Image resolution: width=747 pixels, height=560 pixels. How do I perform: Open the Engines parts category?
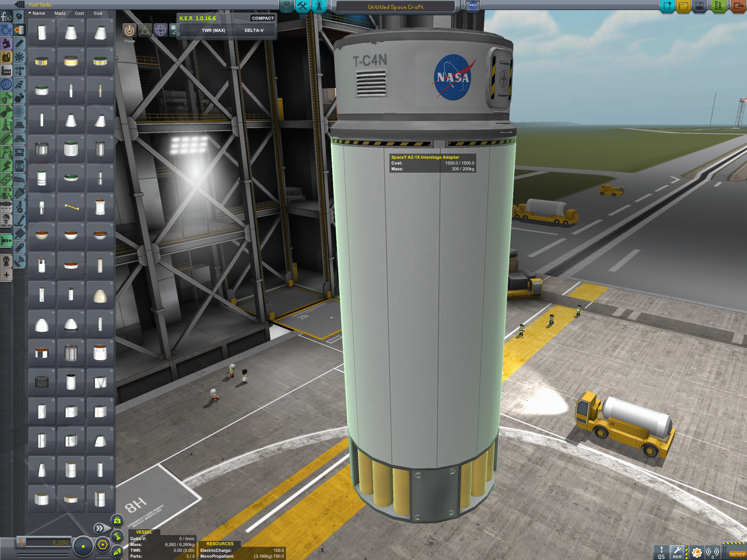[19, 44]
